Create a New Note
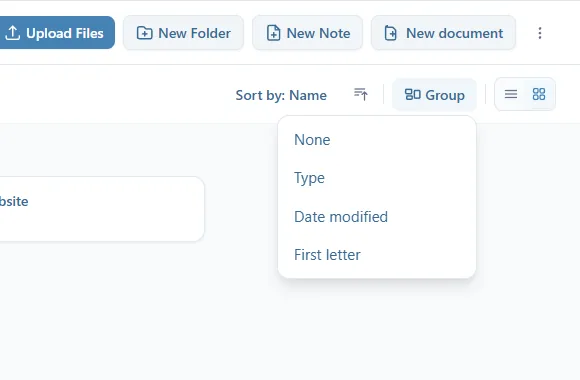Image resolution: width=580 pixels, height=380 pixels. point(307,33)
